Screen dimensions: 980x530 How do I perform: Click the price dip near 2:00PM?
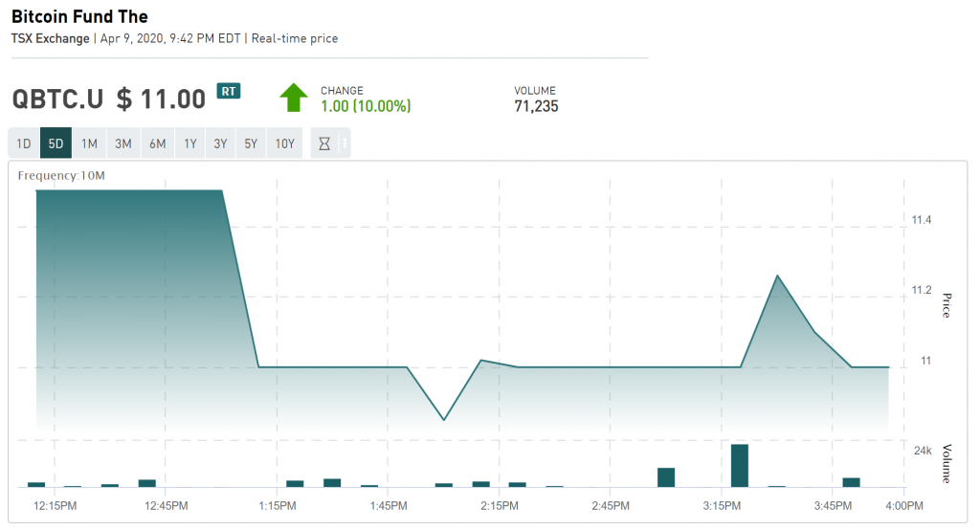(x=444, y=419)
